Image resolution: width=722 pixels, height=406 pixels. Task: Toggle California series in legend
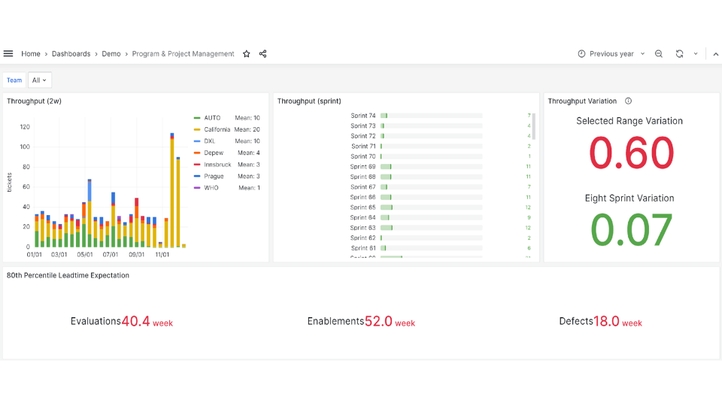[x=216, y=130]
